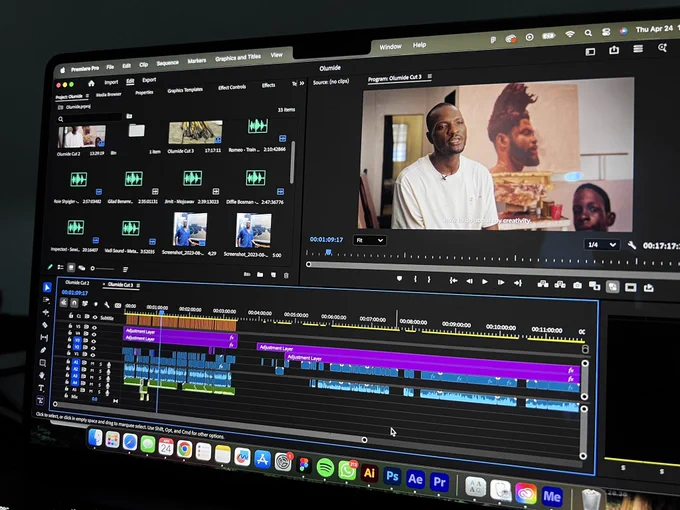Open the 1/4 playback resolution dropdown
The image size is (680, 510).
[x=601, y=245]
